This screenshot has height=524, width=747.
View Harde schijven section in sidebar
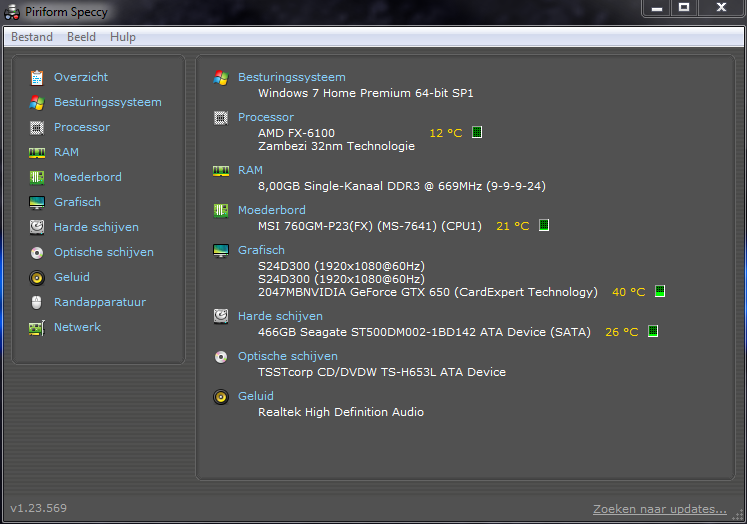point(96,227)
